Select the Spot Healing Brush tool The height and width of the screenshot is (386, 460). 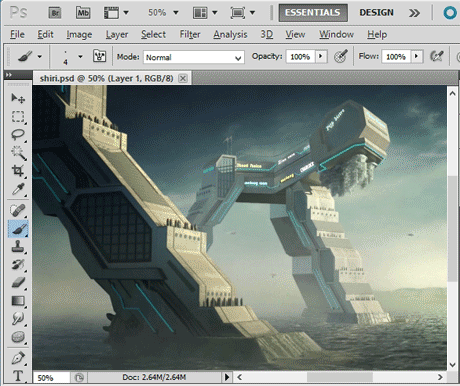(x=18, y=210)
